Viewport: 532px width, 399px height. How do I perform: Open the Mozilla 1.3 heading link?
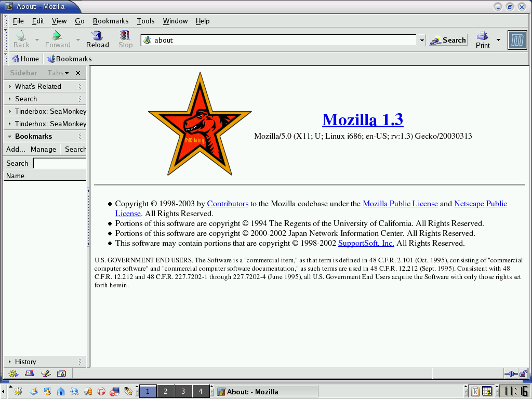click(x=363, y=119)
